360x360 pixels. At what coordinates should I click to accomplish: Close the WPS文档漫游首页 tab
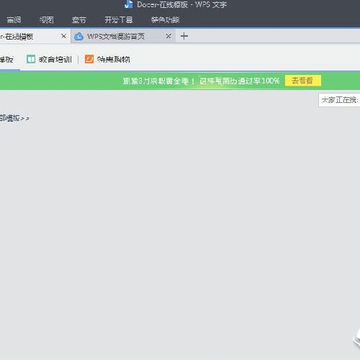click(x=168, y=36)
